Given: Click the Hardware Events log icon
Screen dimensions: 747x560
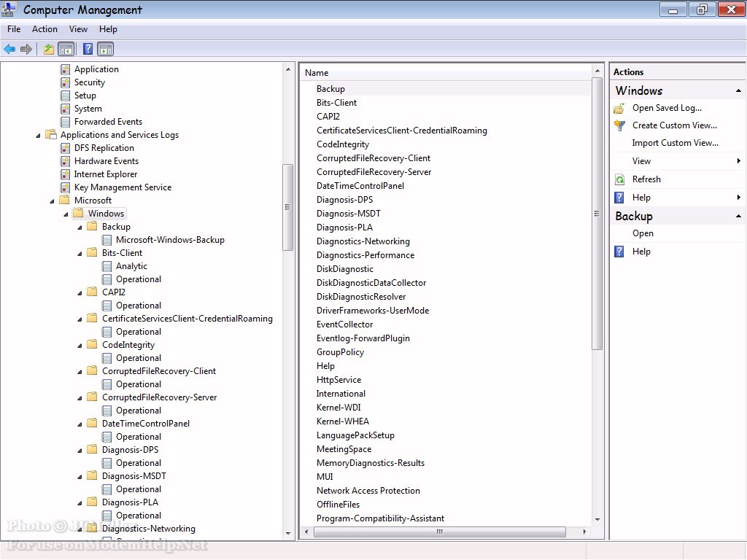Looking at the screenshot, I should coord(65,161).
